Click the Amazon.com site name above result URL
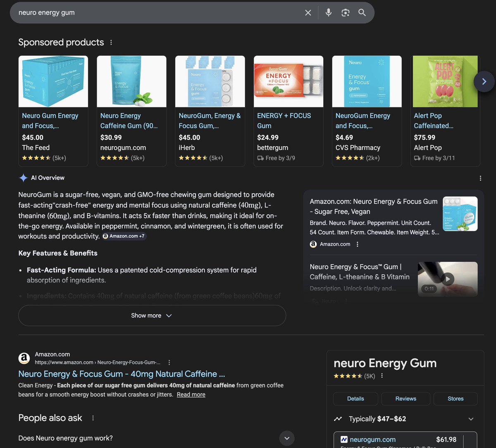 (52, 354)
